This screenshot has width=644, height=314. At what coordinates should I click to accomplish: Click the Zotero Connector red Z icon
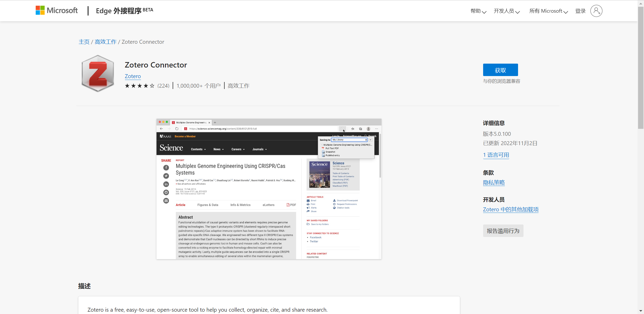(x=98, y=73)
